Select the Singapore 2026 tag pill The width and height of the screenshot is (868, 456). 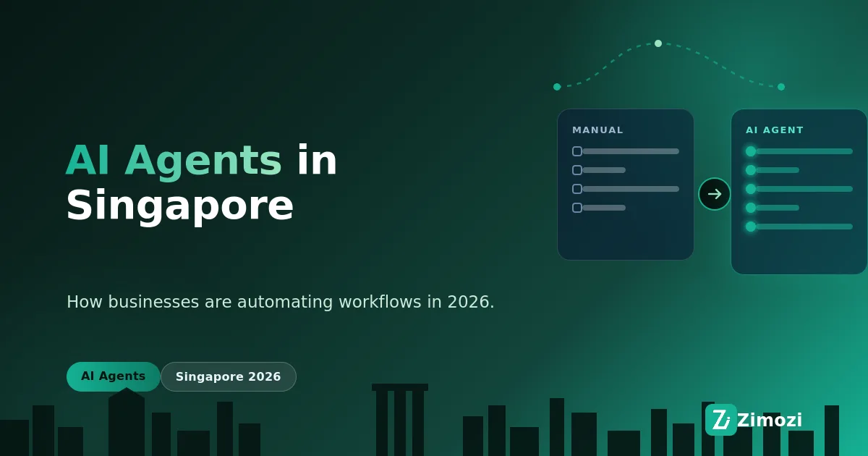click(229, 376)
